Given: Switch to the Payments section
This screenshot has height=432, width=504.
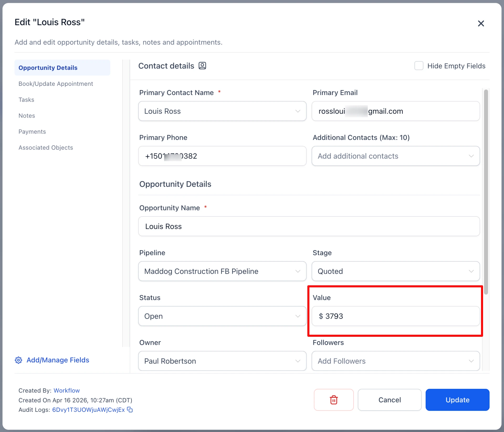Looking at the screenshot, I should [32, 132].
